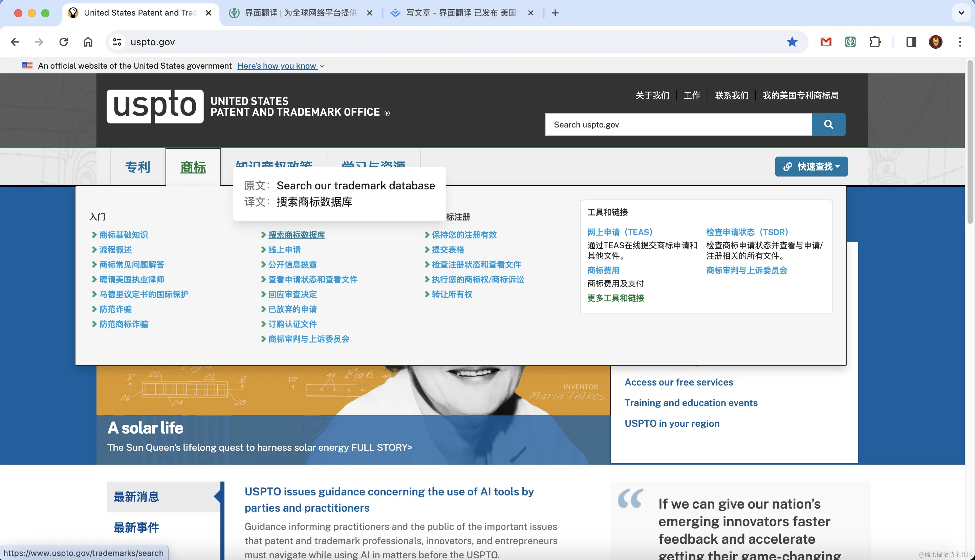Open a new browser tab with the plus icon
The height and width of the screenshot is (560, 975).
[555, 13]
